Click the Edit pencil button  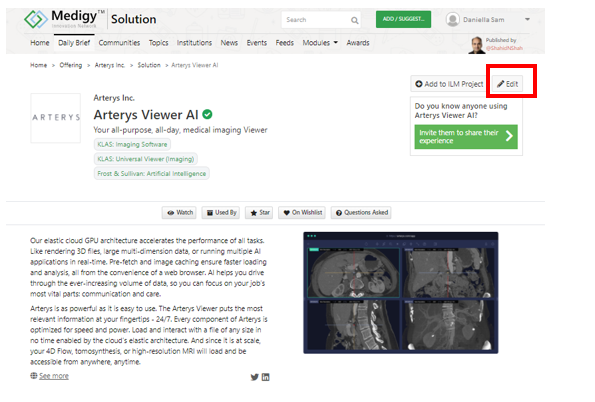click(x=507, y=84)
